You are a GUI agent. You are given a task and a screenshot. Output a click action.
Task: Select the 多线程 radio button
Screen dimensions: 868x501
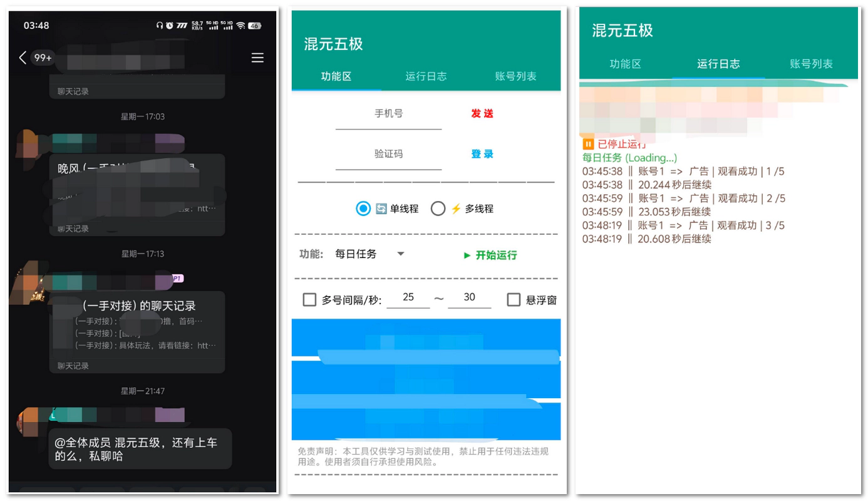[x=438, y=209]
